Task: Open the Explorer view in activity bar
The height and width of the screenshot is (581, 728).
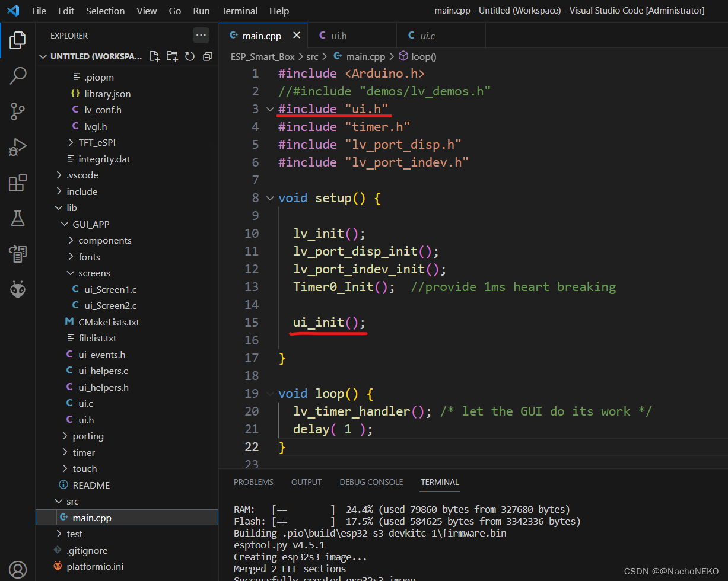Action: (18, 40)
